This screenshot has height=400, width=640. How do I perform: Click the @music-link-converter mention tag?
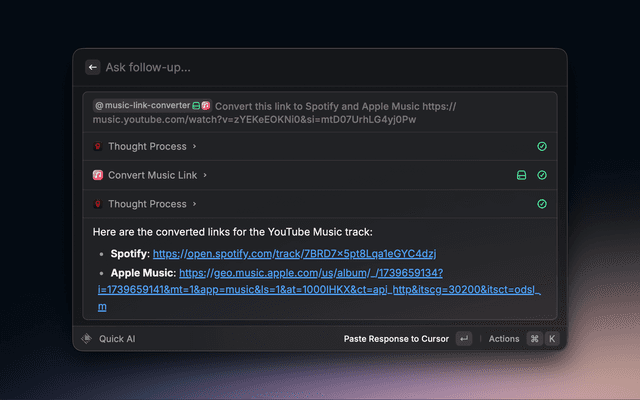(141, 105)
